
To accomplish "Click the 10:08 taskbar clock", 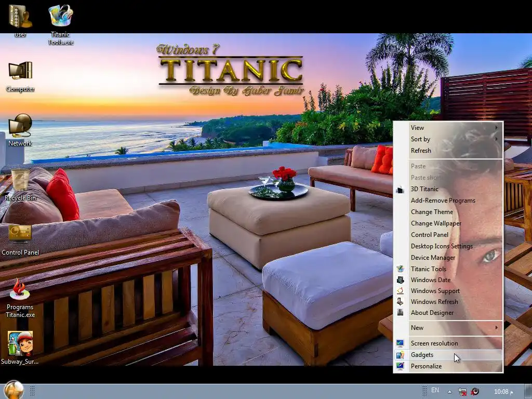I will pyautogui.click(x=503, y=392).
